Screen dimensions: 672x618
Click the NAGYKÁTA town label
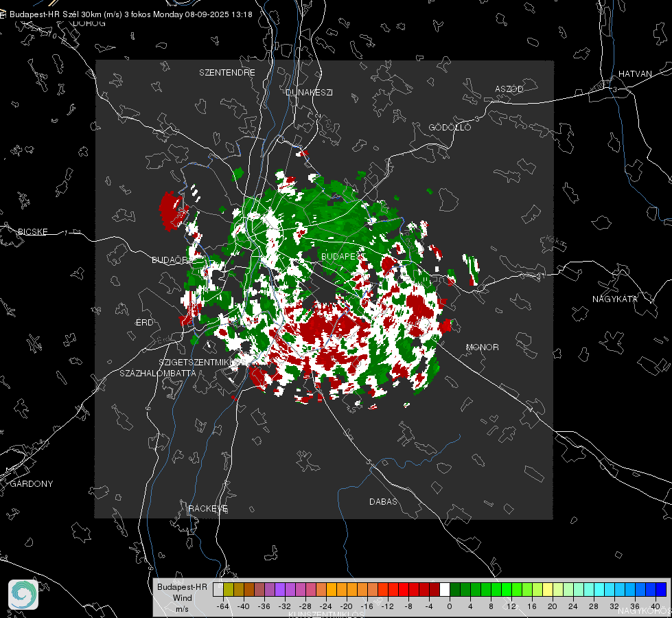coord(615,299)
